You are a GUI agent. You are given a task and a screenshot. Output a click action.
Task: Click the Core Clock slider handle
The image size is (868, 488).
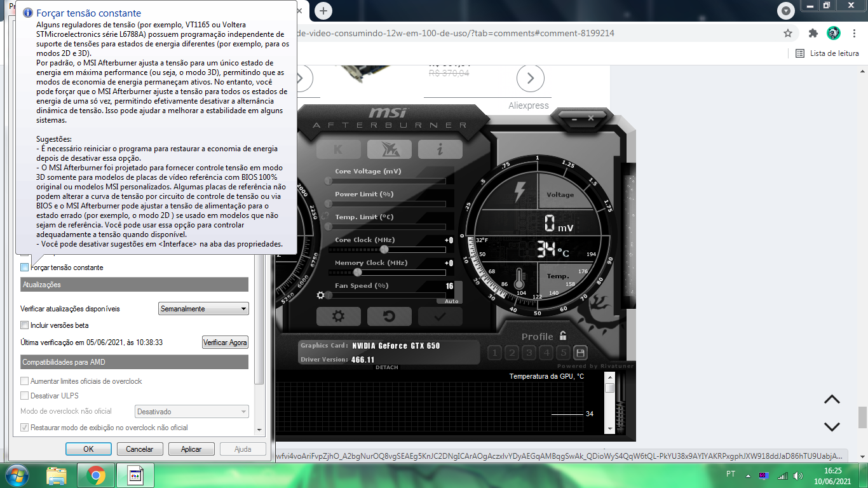(384, 250)
